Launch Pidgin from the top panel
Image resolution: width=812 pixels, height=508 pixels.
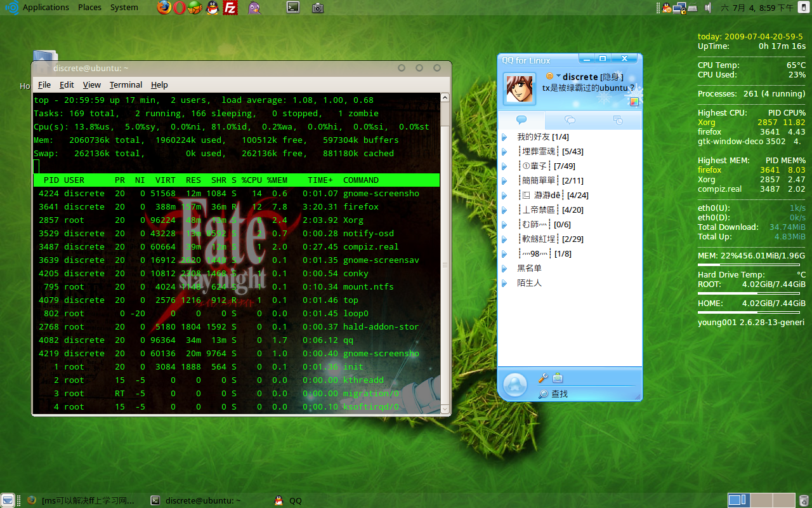[254, 8]
